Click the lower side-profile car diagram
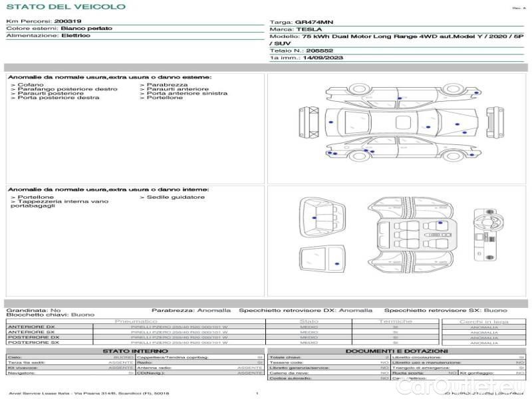 coord(401,149)
